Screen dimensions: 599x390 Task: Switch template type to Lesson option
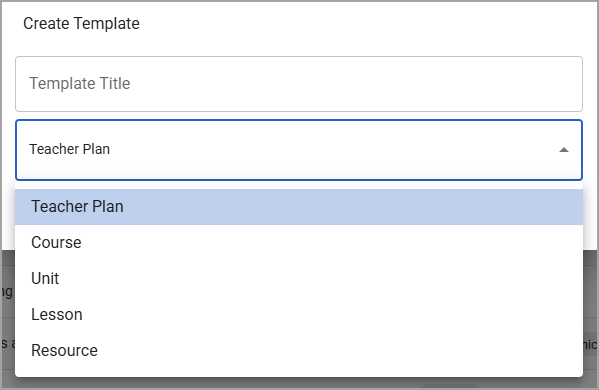point(299,314)
